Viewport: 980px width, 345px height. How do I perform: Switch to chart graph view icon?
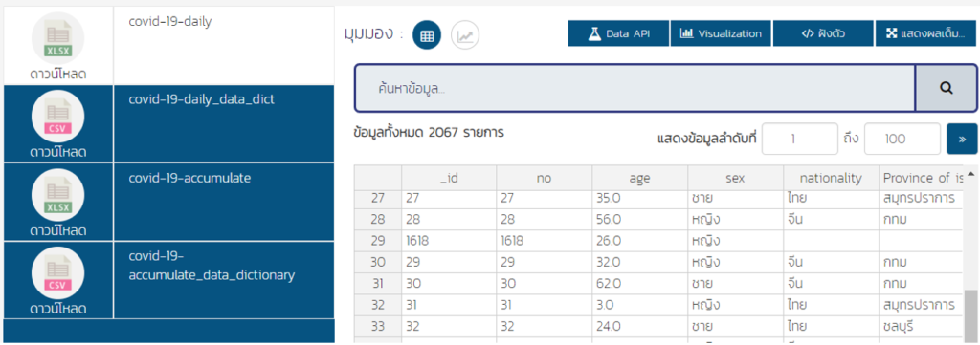pyautogui.click(x=464, y=35)
